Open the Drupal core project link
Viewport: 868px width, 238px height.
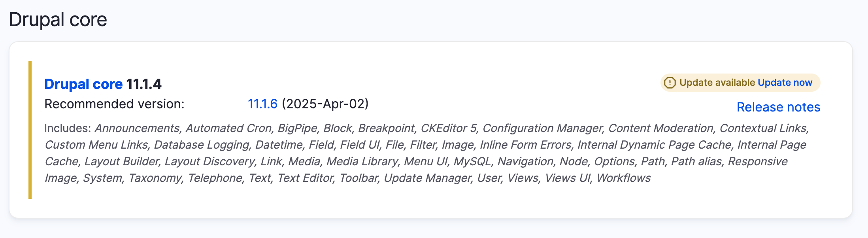[x=83, y=84]
